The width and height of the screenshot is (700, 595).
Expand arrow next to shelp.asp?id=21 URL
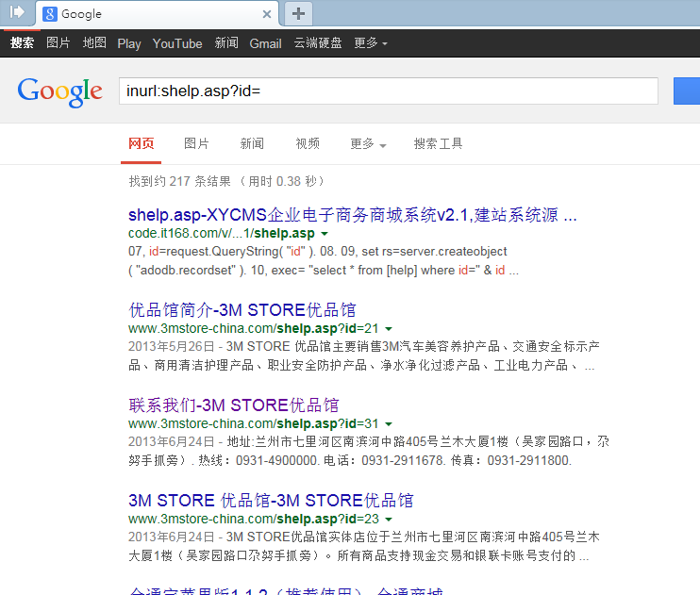389,329
